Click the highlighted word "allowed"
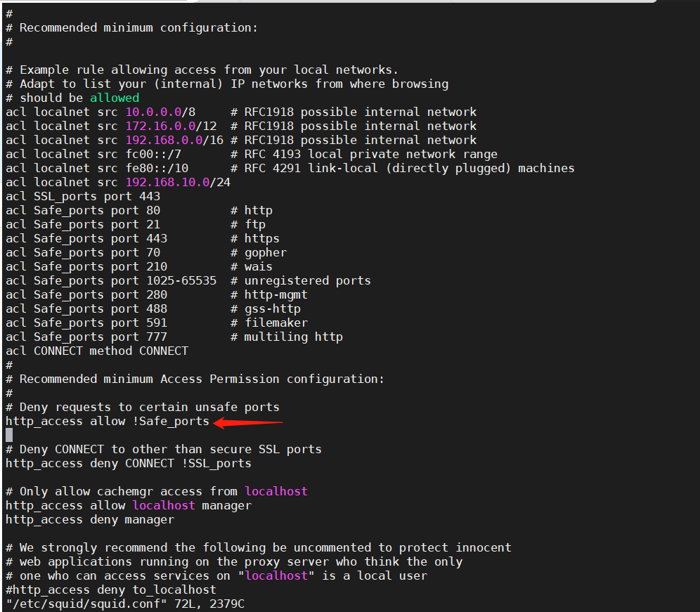This screenshot has width=700, height=612. coord(114,98)
